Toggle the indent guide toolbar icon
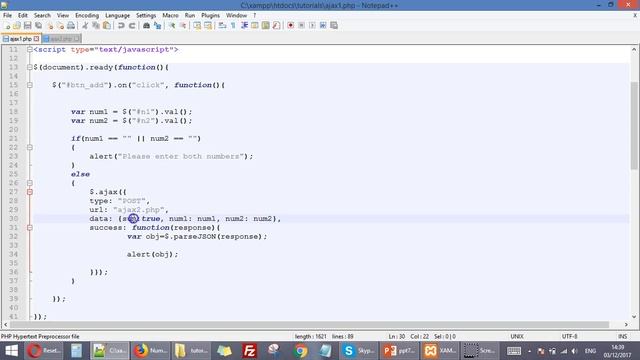Viewport: 640px width, 360px height. pyautogui.click(x=244, y=26)
